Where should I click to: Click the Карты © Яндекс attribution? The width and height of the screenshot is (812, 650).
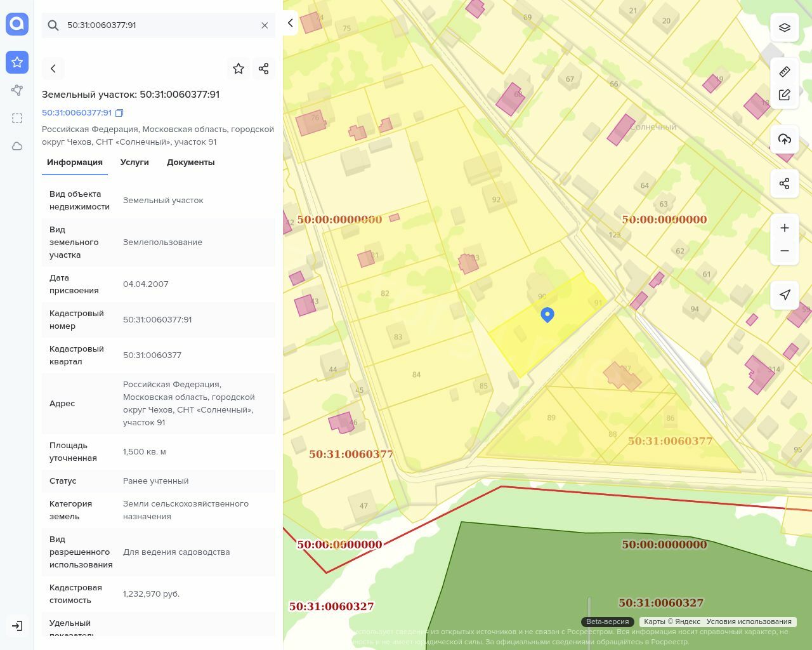tap(672, 622)
